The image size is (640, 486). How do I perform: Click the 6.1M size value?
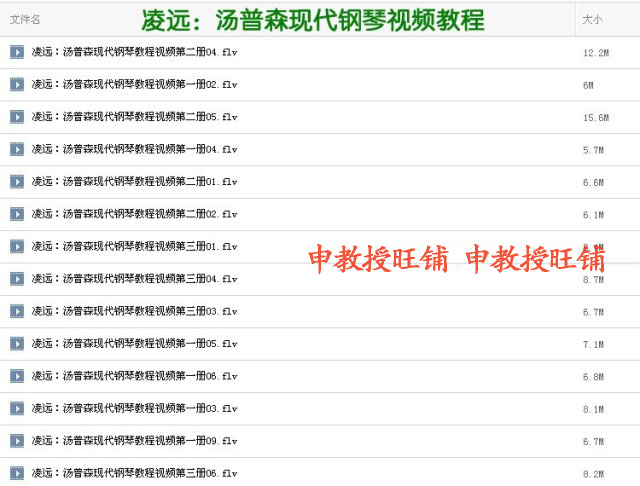tap(593, 215)
